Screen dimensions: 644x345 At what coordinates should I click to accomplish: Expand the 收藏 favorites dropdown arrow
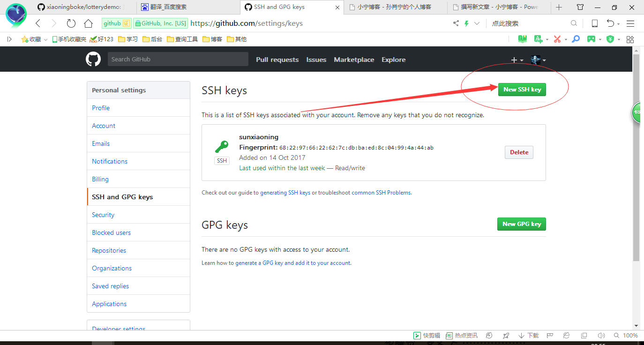(45, 40)
